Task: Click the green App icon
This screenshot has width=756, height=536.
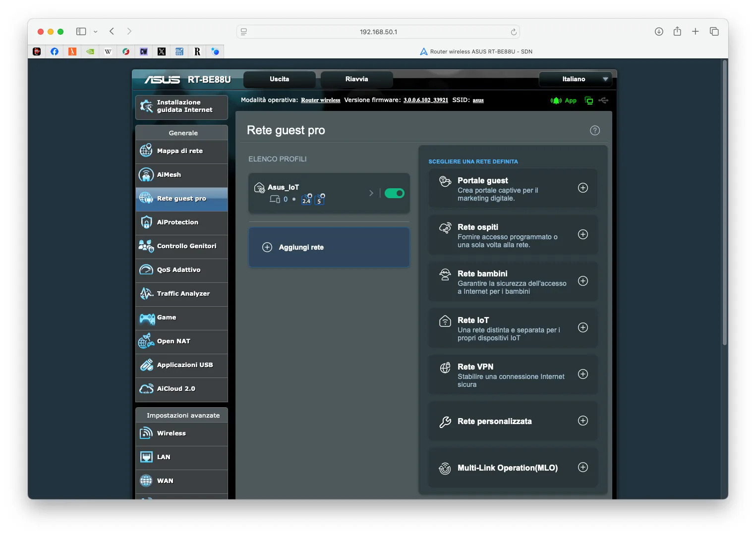Action: 564,101
